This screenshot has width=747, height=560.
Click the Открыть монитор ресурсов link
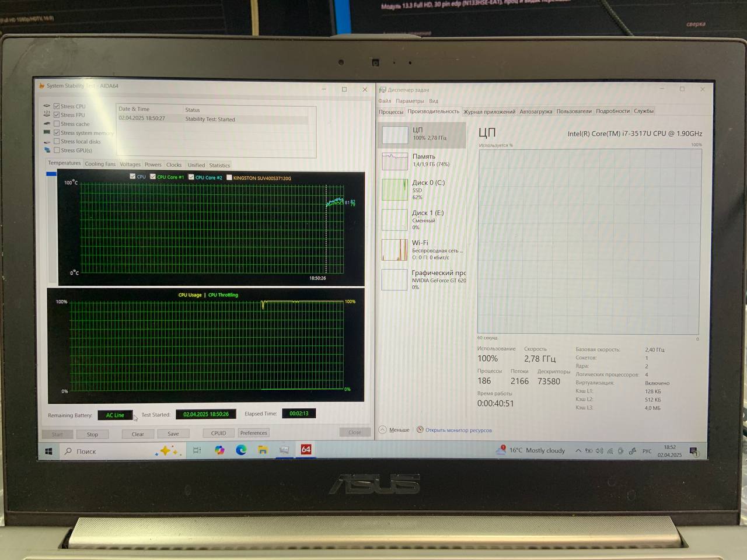[458, 430]
